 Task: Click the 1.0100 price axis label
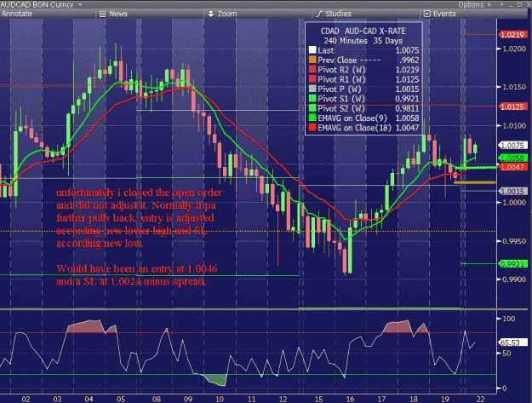point(514,126)
